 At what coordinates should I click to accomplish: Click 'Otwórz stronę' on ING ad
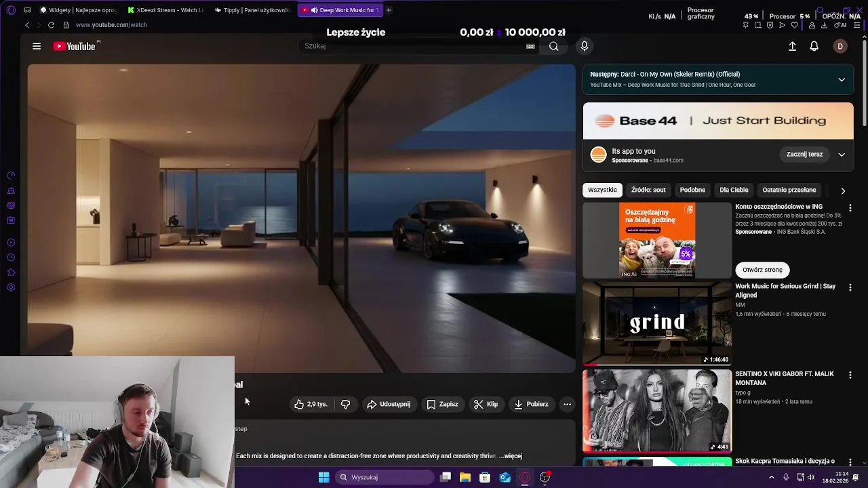pos(762,270)
